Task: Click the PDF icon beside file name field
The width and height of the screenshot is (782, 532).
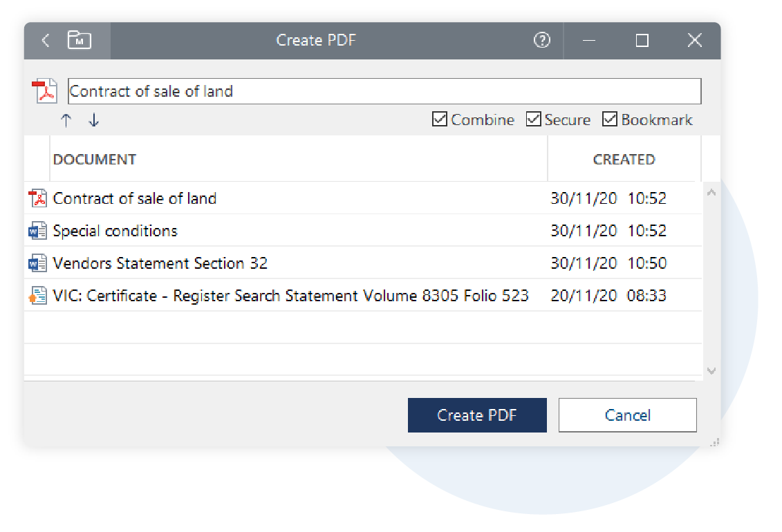Action: point(45,91)
